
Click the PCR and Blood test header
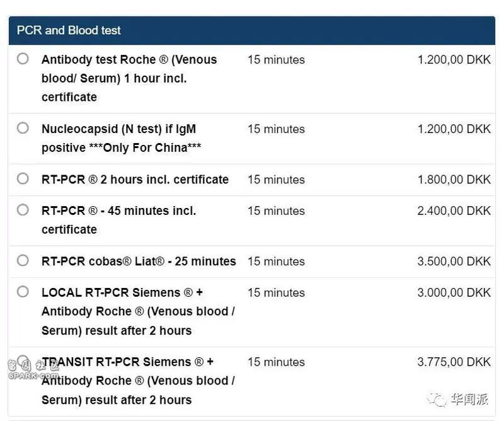coord(252,30)
